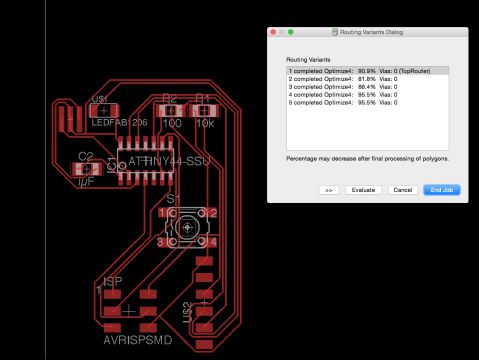Click the 'Percentage may decrease' note text
Image resolution: width=479 pixels, height=360 pixels.
367,159
